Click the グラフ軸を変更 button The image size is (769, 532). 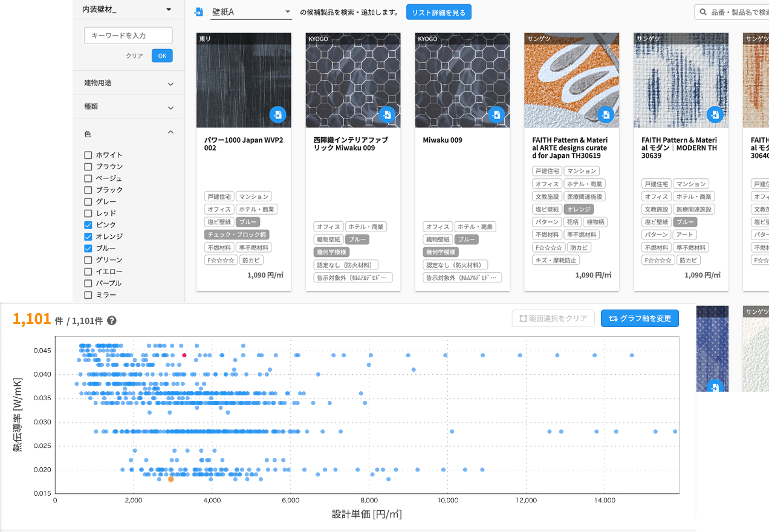(640, 319)
